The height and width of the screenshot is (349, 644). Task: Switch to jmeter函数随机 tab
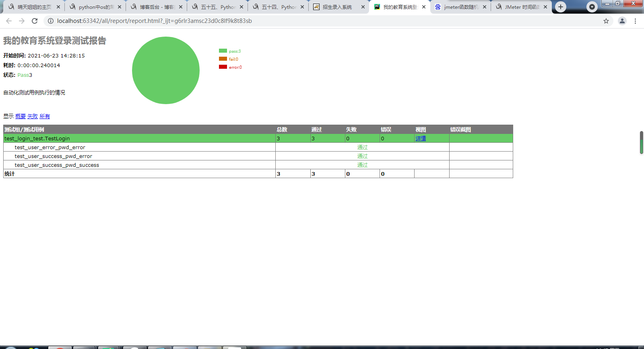click(461, 7)
